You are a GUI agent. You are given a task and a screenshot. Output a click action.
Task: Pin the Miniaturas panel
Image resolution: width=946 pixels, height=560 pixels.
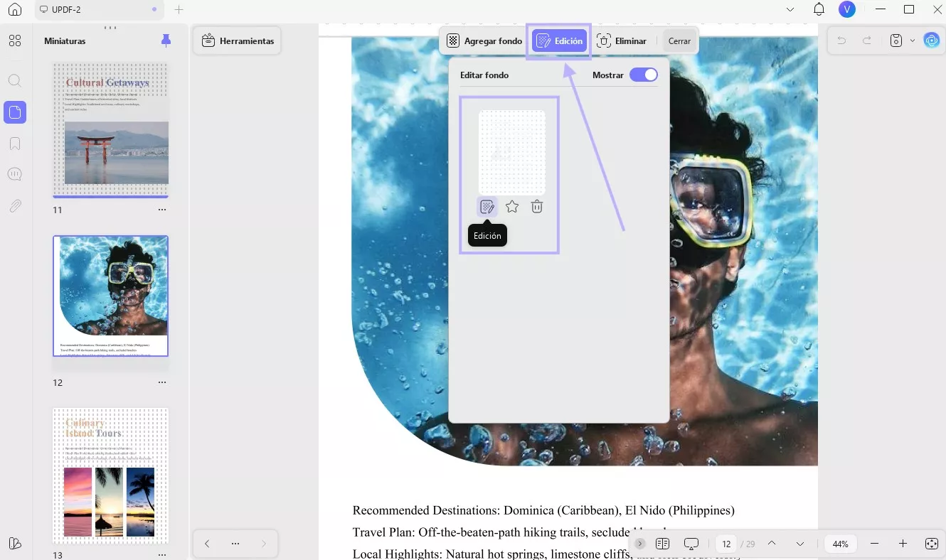pos(166,41)
